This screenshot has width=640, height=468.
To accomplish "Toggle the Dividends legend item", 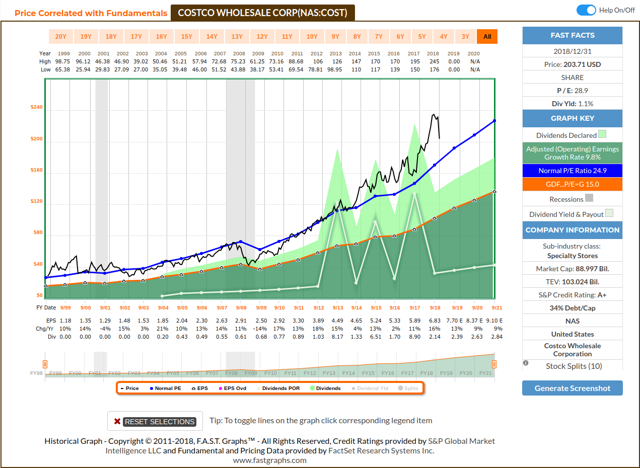I will click(325, 388).
